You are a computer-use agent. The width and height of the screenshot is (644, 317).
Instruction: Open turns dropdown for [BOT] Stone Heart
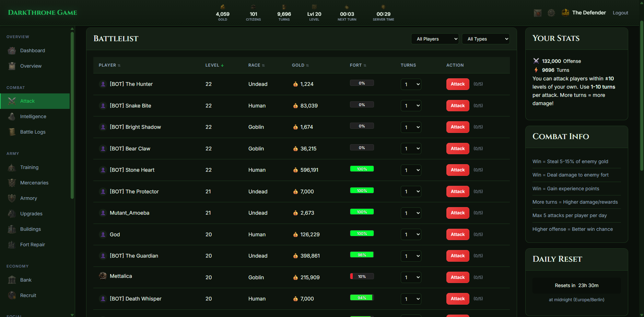click(411, 170)
